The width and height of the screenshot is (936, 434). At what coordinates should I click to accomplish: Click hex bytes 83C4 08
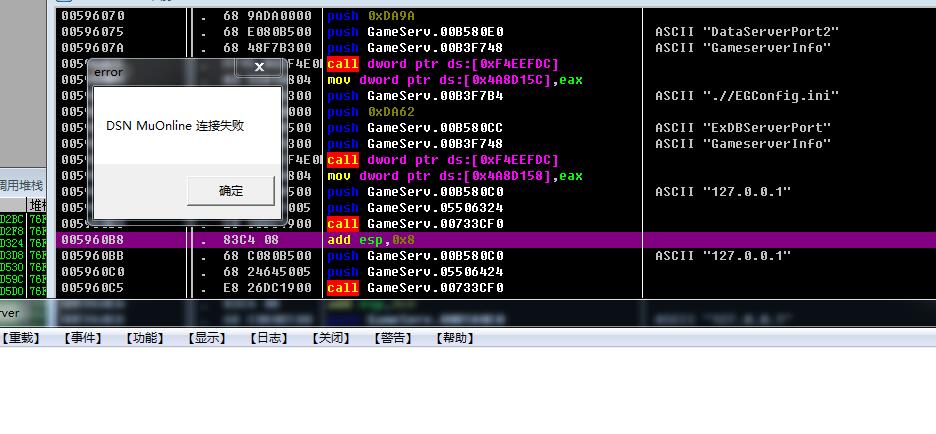[x=251, y=240]
